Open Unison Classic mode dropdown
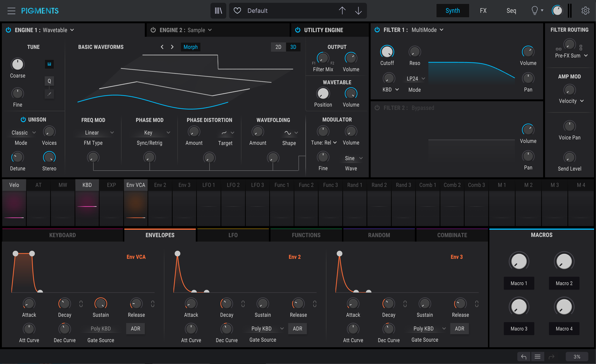Screen dimensions: 596x364 [24, 132]
